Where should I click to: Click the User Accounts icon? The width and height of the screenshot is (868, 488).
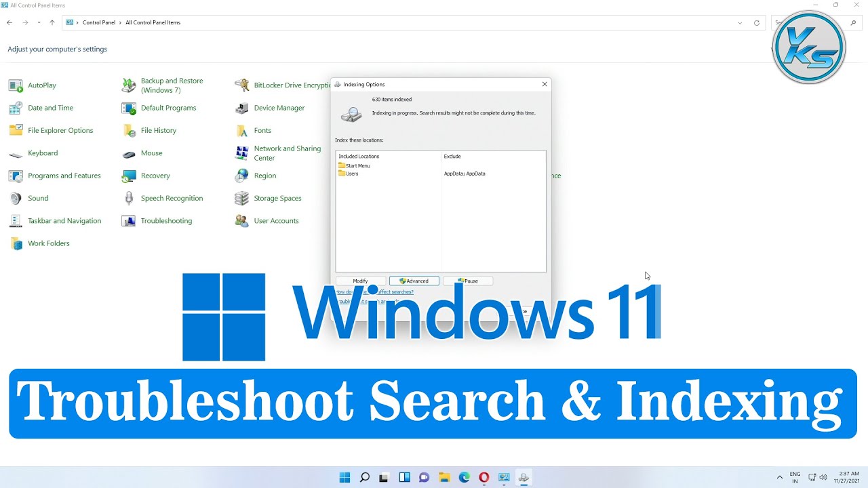pyautogui.click(x=242, y=221)
